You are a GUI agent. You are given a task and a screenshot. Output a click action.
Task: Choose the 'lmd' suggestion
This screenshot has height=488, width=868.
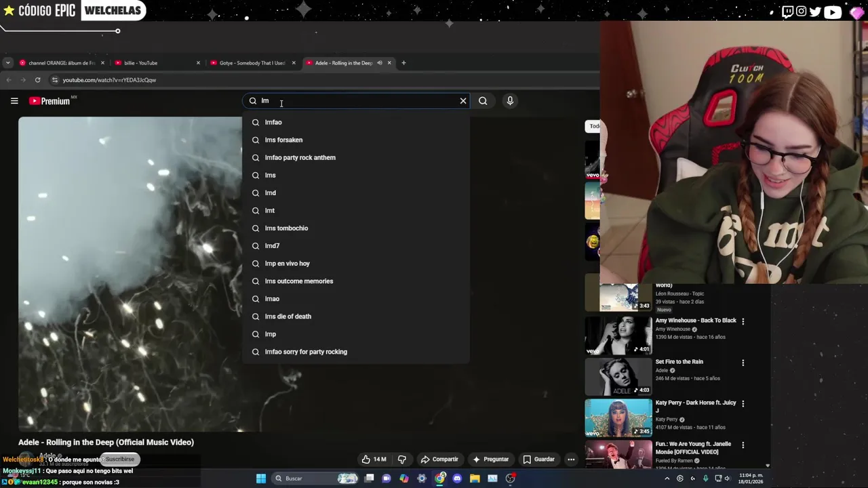tap(356, 192)
